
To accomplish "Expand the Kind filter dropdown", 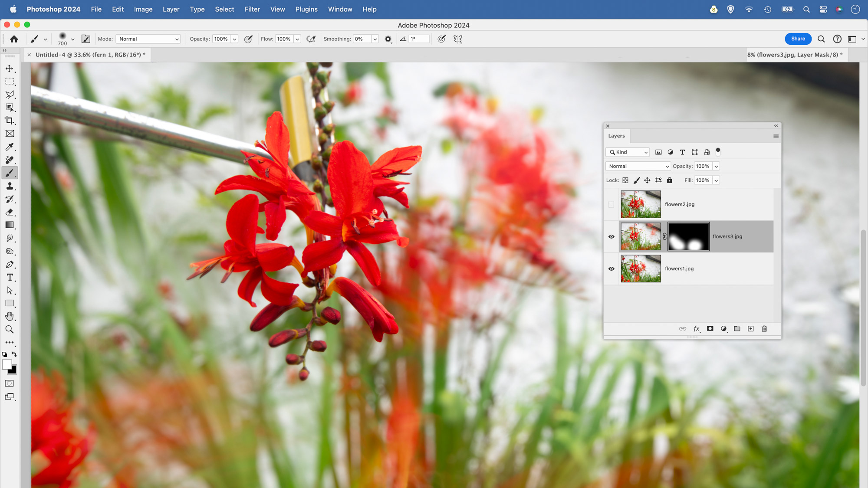I will (x=628, y=152).
